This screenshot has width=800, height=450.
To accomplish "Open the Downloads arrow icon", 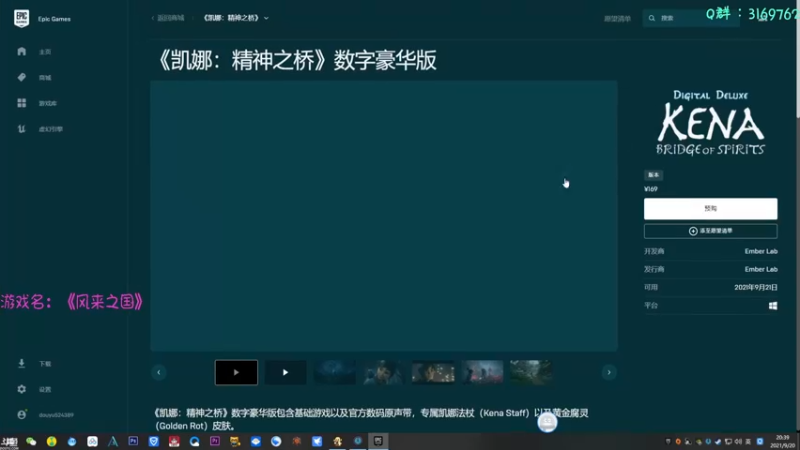I will point(21,363).
